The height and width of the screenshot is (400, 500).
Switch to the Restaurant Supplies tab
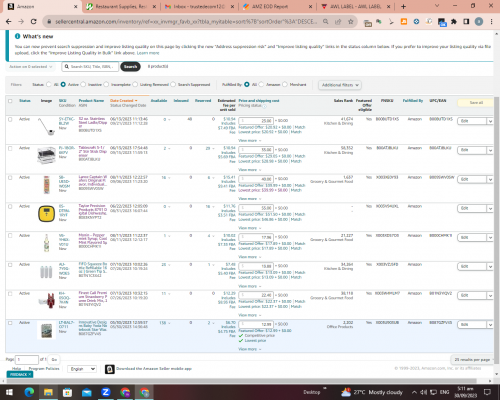[x=121, y=7]
